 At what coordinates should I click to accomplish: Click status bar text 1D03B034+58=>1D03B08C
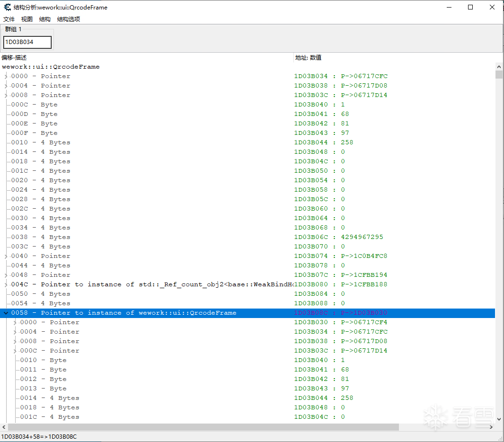[39, 437]
